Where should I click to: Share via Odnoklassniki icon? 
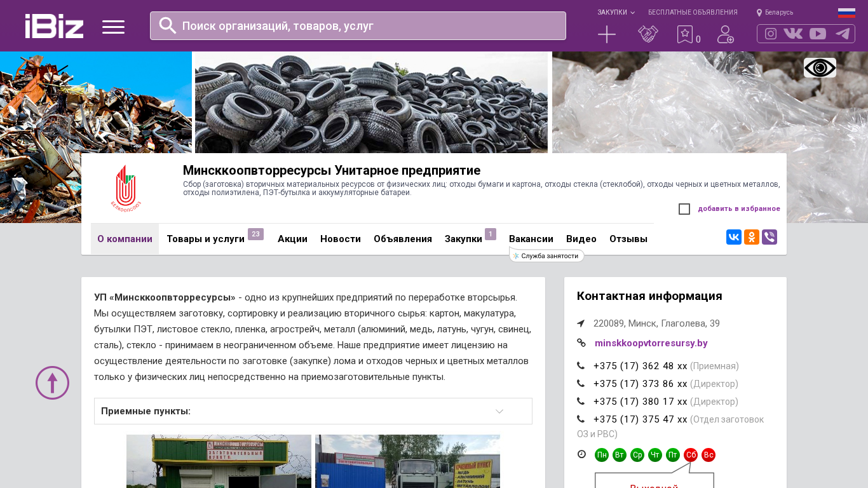(x=752, y=237)
